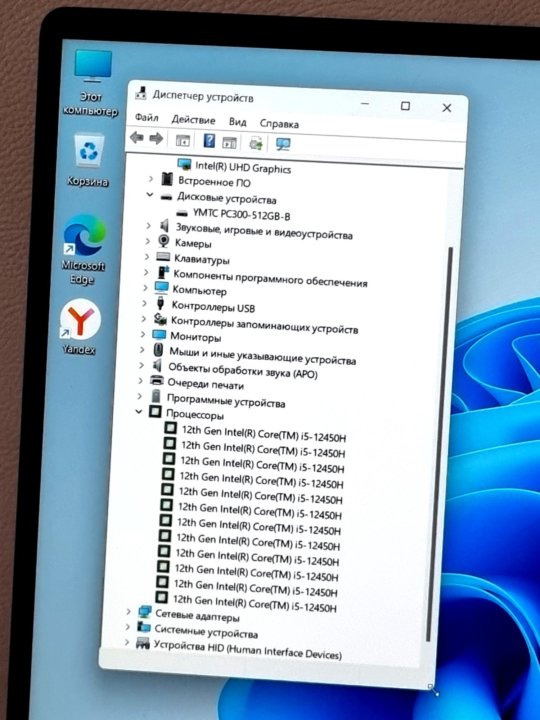540x720 pixels.
Task: Click the show/hide console tree icon
Action: click(183, 141)
